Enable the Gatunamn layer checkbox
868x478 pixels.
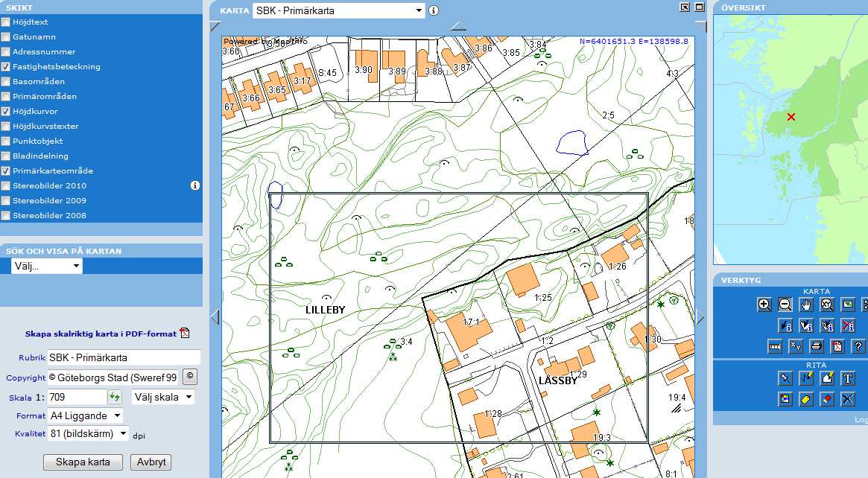tap(5, 37)
